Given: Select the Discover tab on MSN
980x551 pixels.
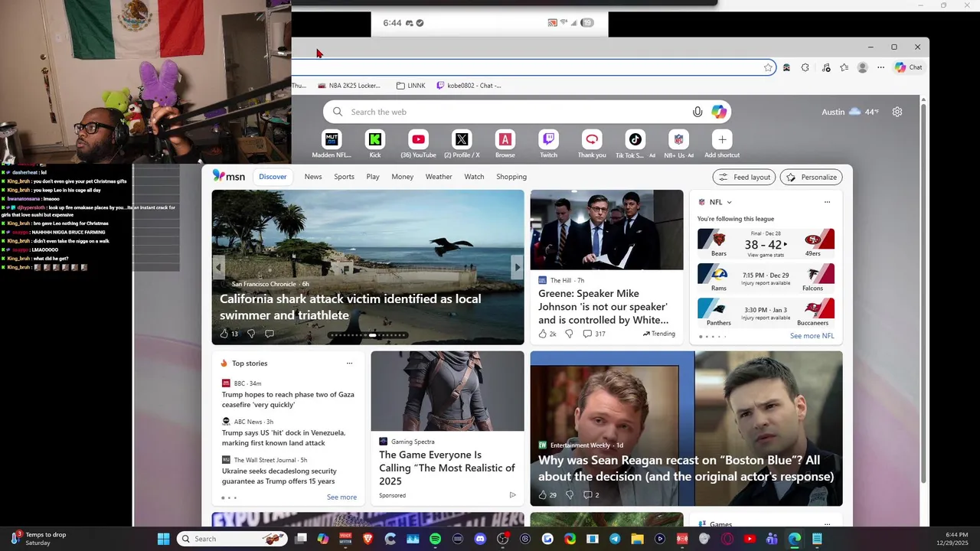Looking at the screenshot, I should click(x=273, y=177).
